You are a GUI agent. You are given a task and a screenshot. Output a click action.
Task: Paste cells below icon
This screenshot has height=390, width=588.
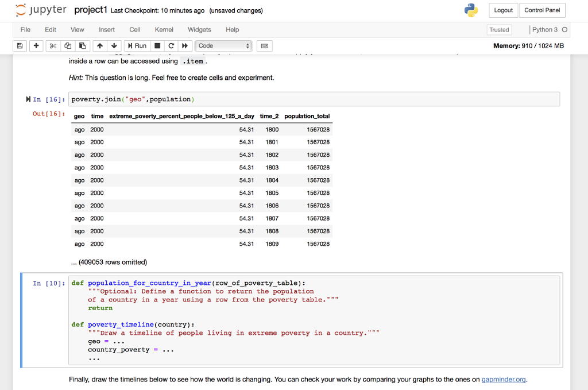[x=82, y=46]
